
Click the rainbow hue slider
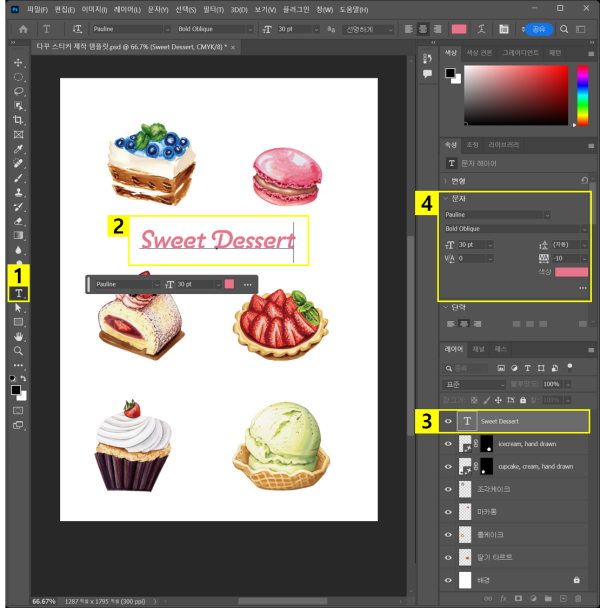coord(582,95)
